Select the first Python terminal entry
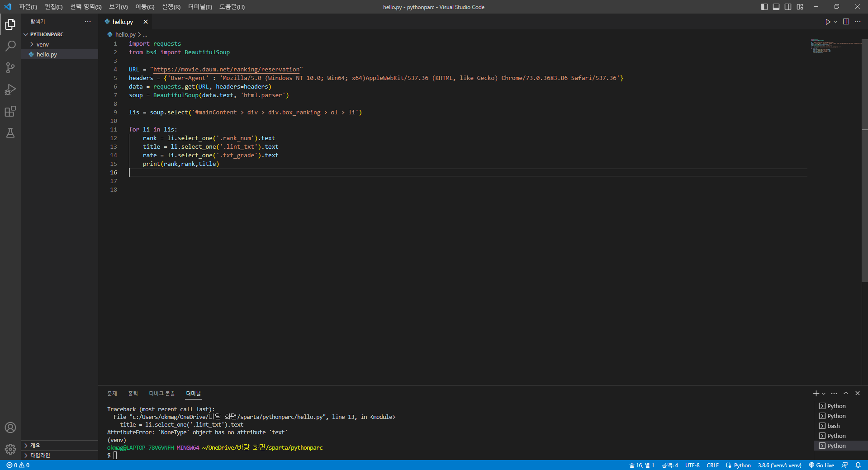868x470 pixels. pos(840,406)
